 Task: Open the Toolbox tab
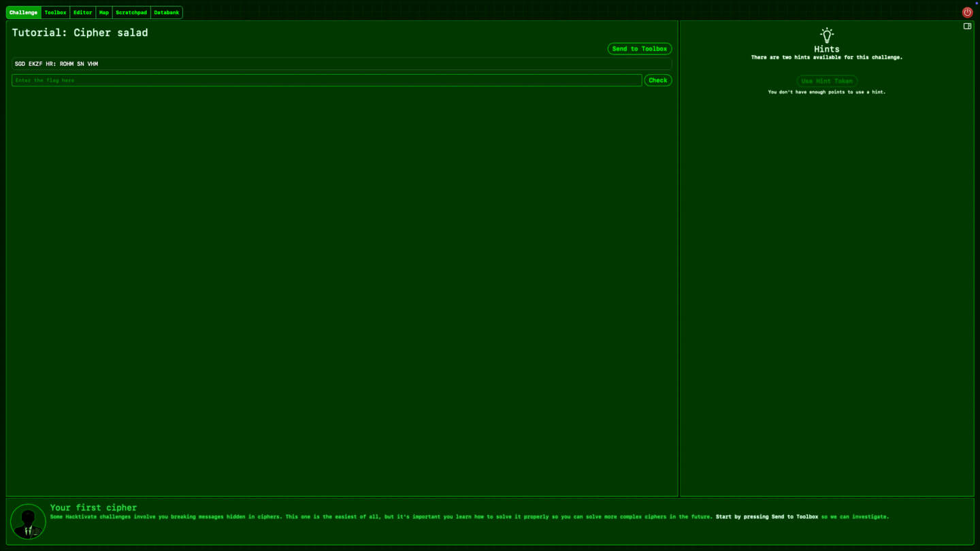tap(55, 12)
